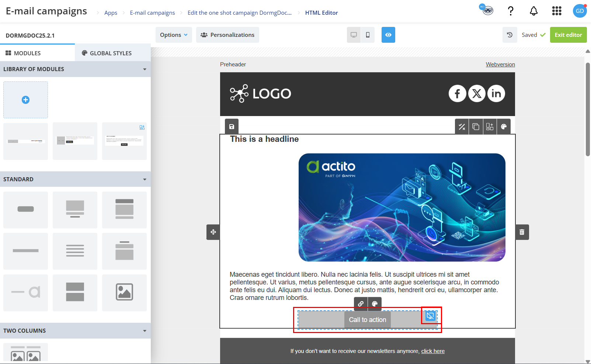The width and height of the screenshot is (591, 364).
Task: Select the standard button module
Action: [25, 210]
